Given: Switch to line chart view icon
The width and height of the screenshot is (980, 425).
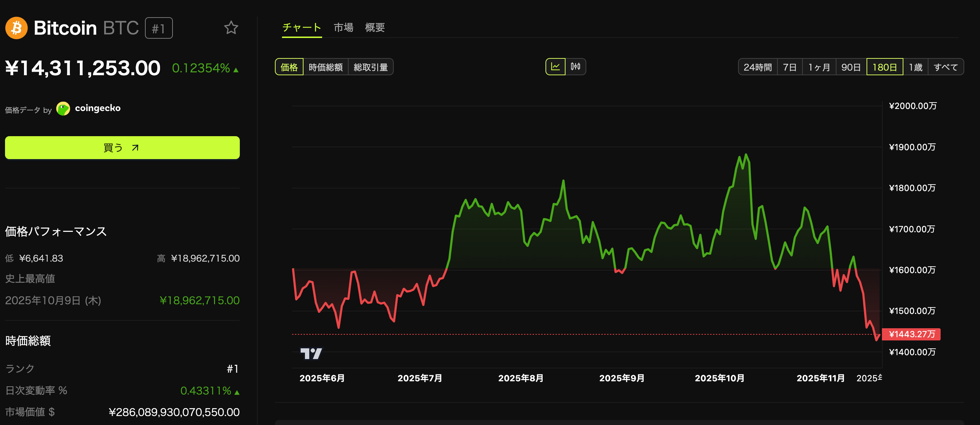Looking at the screenshot, I should pos(555,67).
